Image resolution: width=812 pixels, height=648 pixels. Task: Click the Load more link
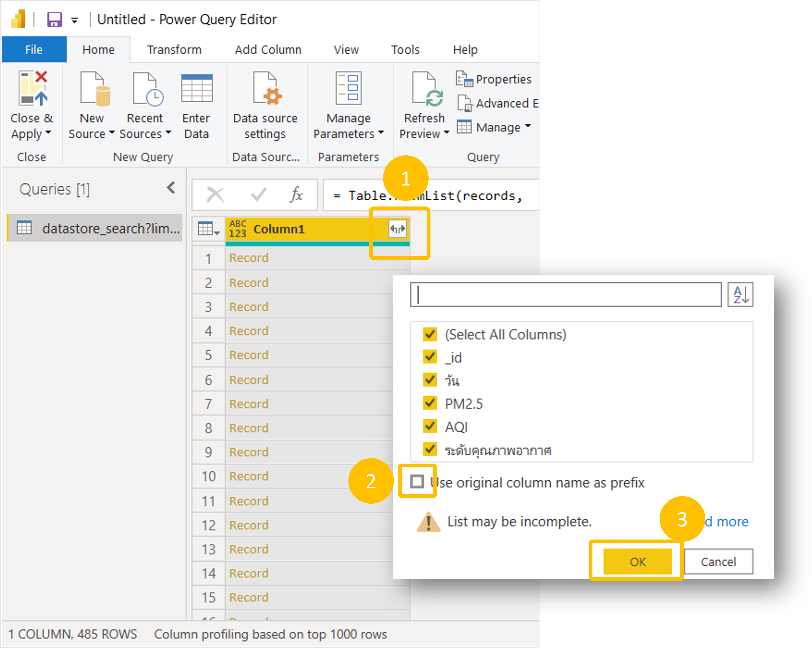click(x=726, y=521)
